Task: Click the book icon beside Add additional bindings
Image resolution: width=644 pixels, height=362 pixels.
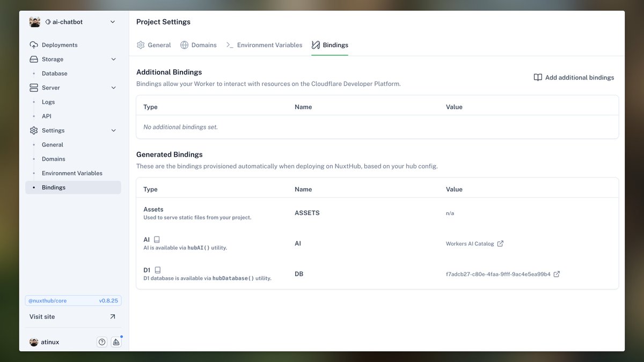Action: (x=538, y=78)
